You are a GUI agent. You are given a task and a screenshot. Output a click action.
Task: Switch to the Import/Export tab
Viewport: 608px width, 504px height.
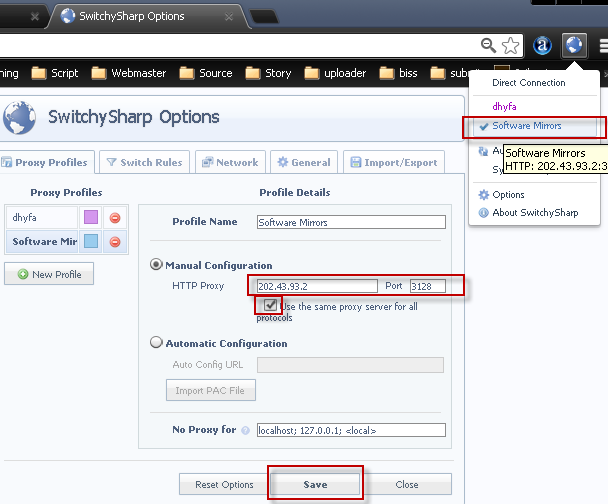pos(394,162)
